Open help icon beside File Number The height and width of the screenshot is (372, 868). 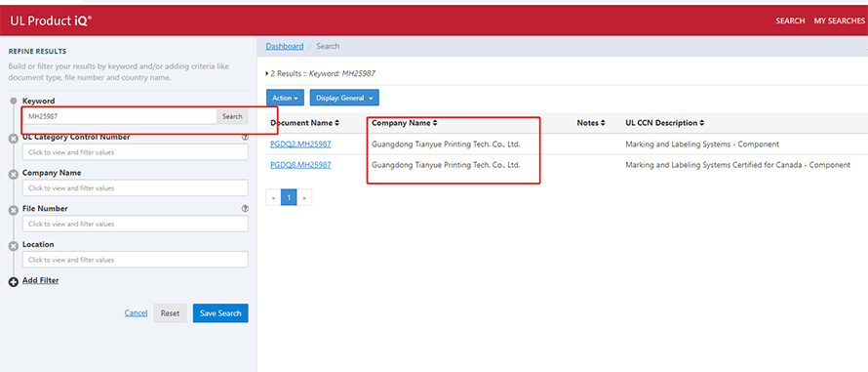245,208
